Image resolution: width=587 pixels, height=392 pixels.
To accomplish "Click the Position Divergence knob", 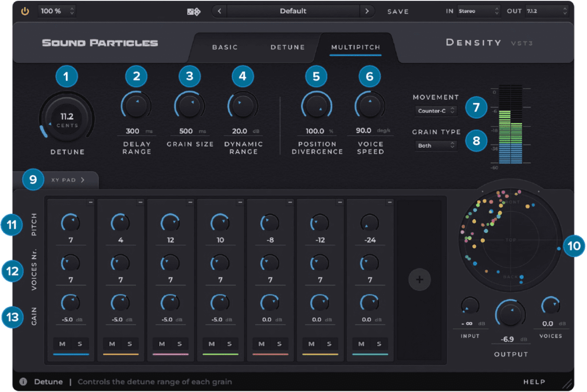I will pyautogui.click(x=316, y=106).
